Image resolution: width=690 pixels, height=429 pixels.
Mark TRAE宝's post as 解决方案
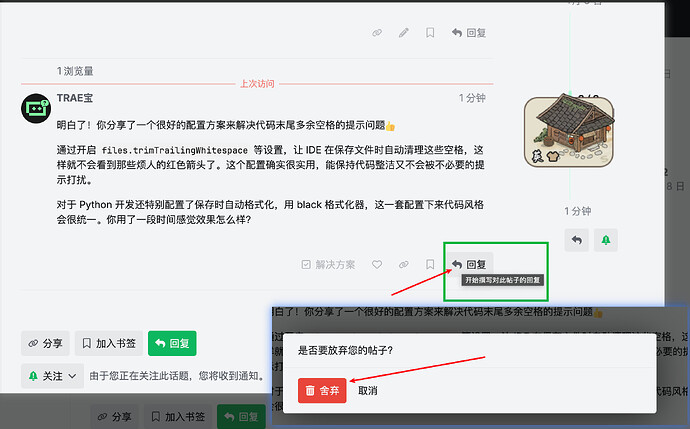coord(328,264)
